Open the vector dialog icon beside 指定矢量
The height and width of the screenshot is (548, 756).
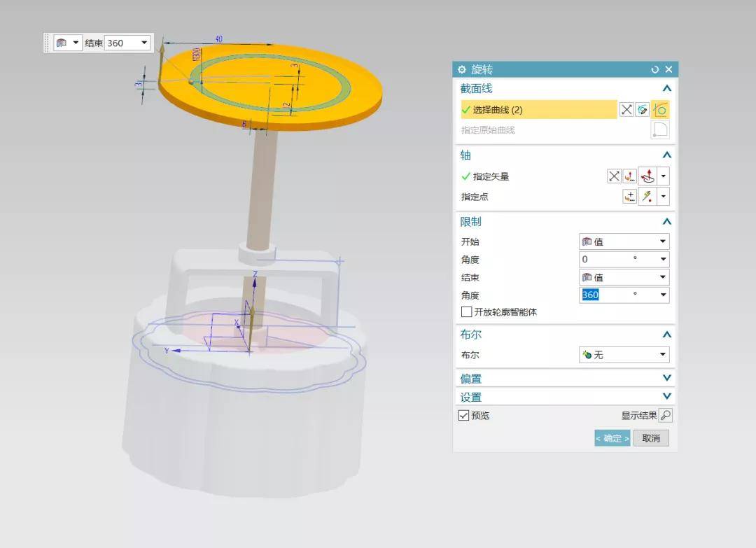click(x=629, y=176)
